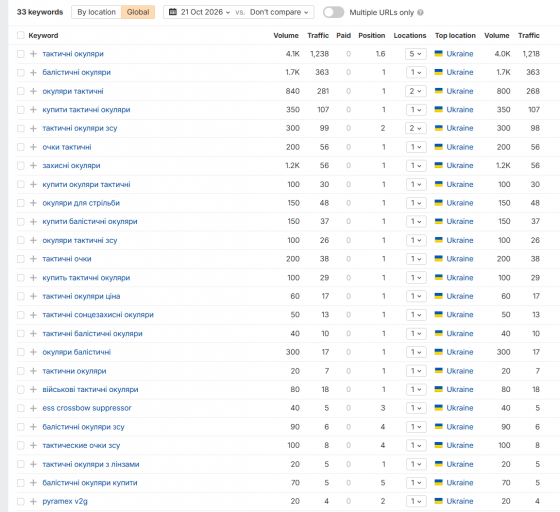Sort by the Paid column header
560x512 pixels.
coord(344,35)
